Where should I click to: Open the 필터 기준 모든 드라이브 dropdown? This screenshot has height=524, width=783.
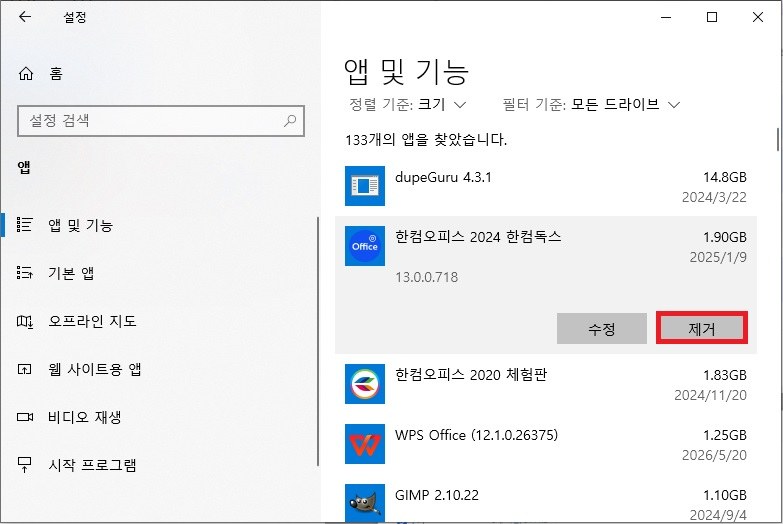pos(591,104)
